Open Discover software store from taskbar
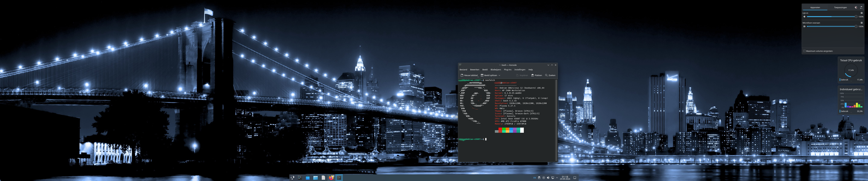 [308, 178]
